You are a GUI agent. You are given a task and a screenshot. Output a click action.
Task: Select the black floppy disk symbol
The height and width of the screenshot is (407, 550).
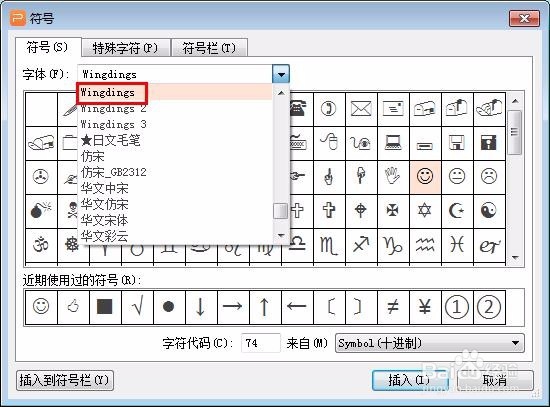pyautogui.click(x=489, y=143)
